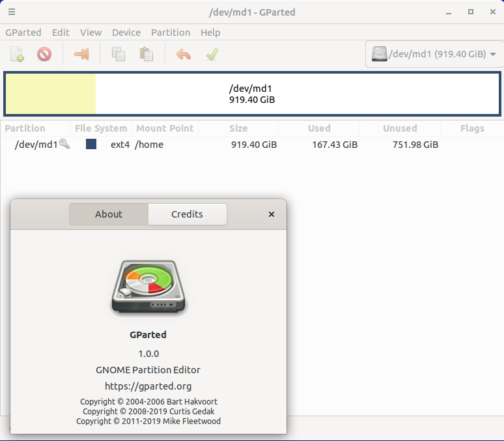This screenshot has height=441, width=504.
Task: Click the Flags column header
Action: point(472,128)
